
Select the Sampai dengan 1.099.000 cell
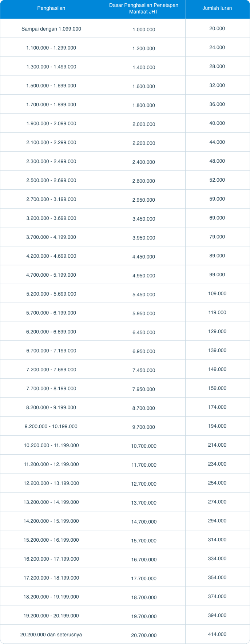tap(51, 29)
